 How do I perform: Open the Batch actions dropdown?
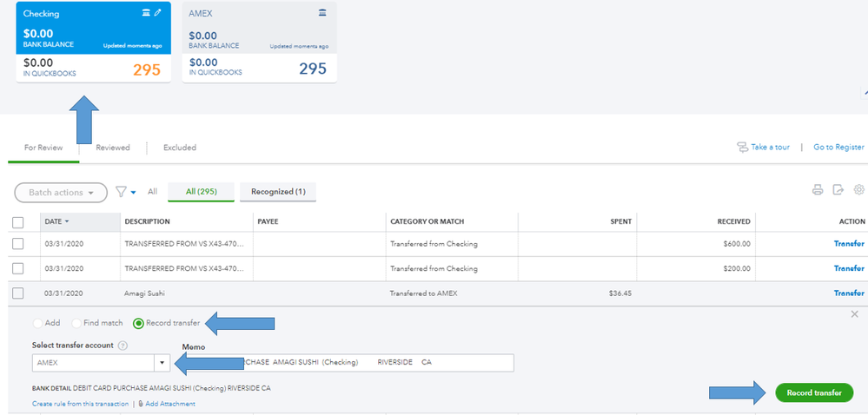click(61, 192)
